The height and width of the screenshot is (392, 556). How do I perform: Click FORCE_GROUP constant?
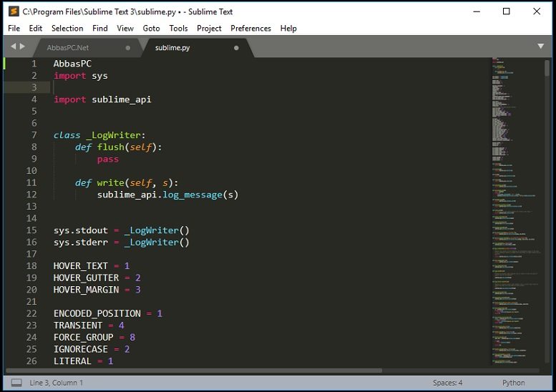click(83, 338)
